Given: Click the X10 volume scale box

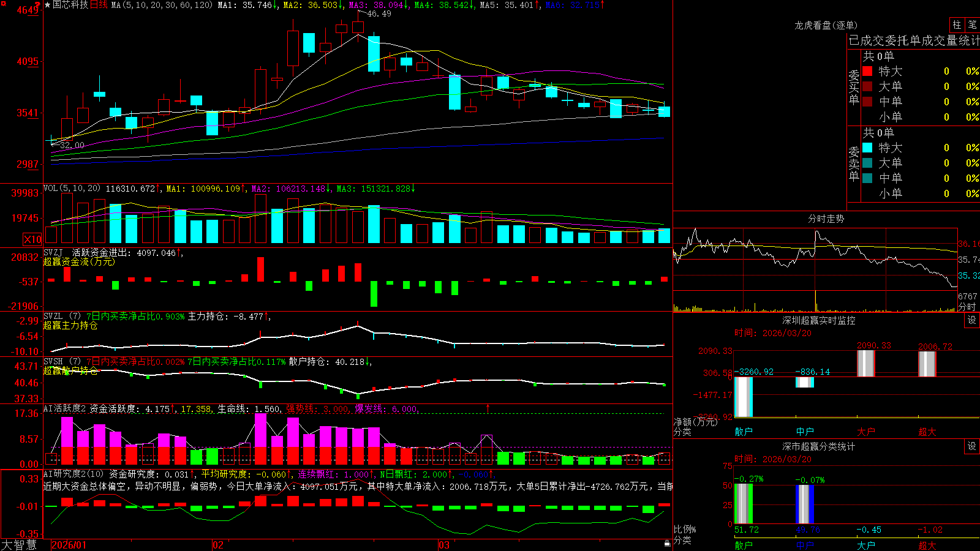Looking at the screenshot, I should click(32, 239).
